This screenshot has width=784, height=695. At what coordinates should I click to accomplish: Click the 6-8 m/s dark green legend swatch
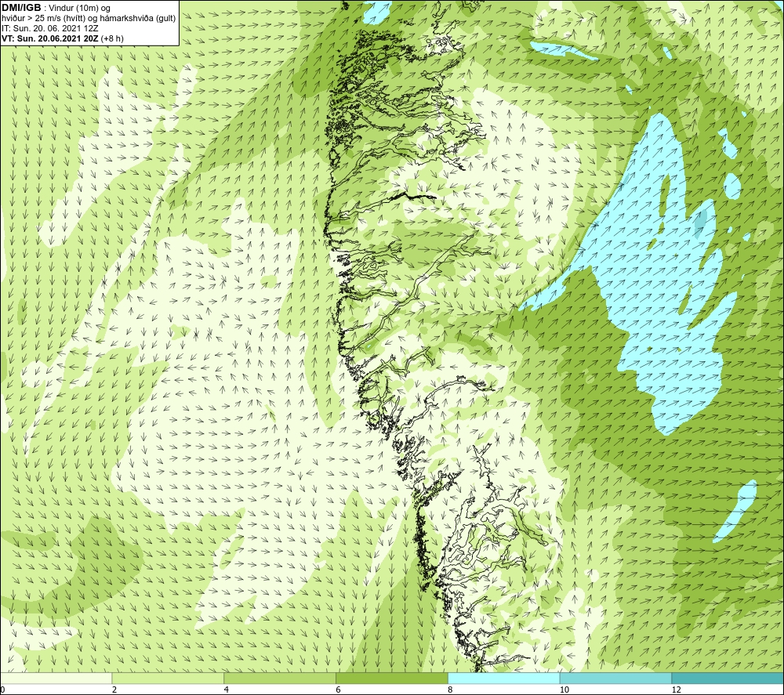pos(392,678)
